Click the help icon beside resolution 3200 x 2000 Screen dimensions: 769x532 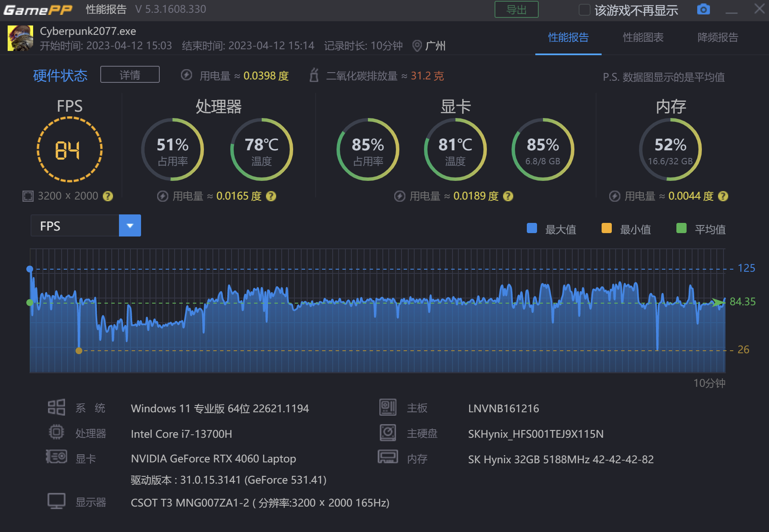coord(108,196)
